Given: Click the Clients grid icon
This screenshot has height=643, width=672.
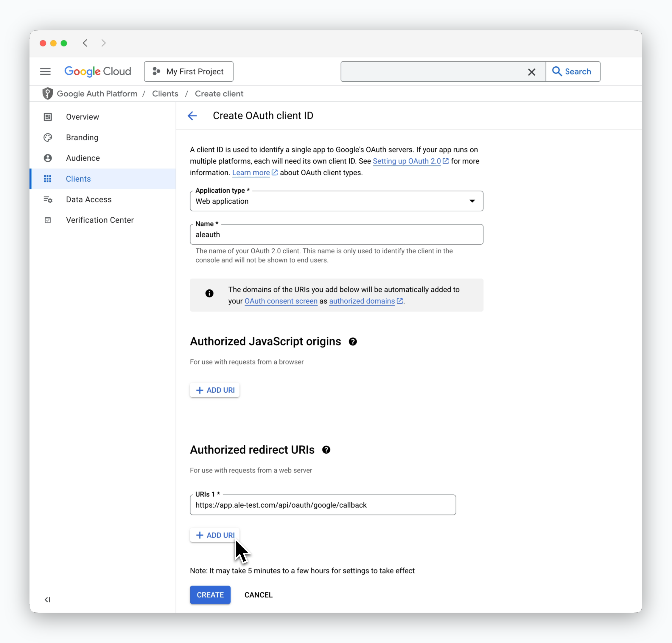Looking at the screenshot, I should click(x=48, y=179).
